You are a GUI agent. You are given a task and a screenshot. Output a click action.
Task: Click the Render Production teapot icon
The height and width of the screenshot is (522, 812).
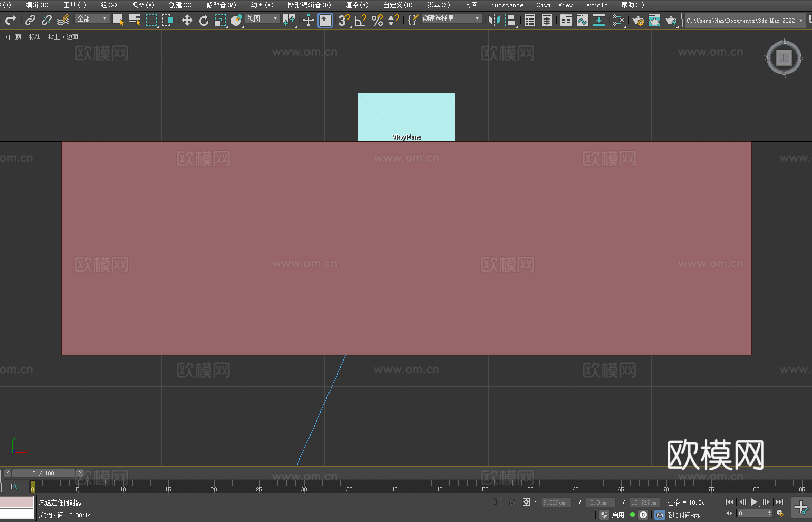671,20
